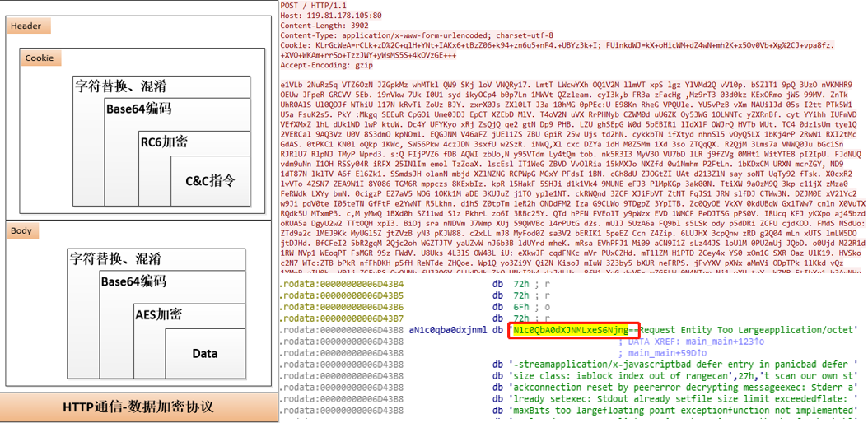Click the "Content-Type: application/x-www-form-urlencoded" line

[x=416, y=35]
